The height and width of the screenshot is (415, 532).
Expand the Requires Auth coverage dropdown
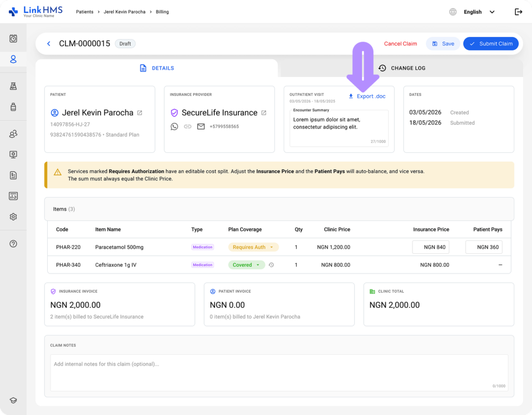[253, 247]
